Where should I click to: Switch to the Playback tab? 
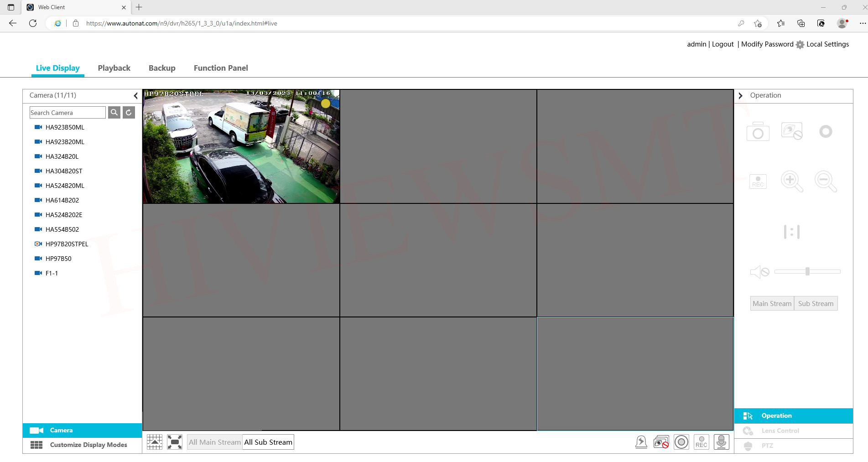click(x=114, y=68)
